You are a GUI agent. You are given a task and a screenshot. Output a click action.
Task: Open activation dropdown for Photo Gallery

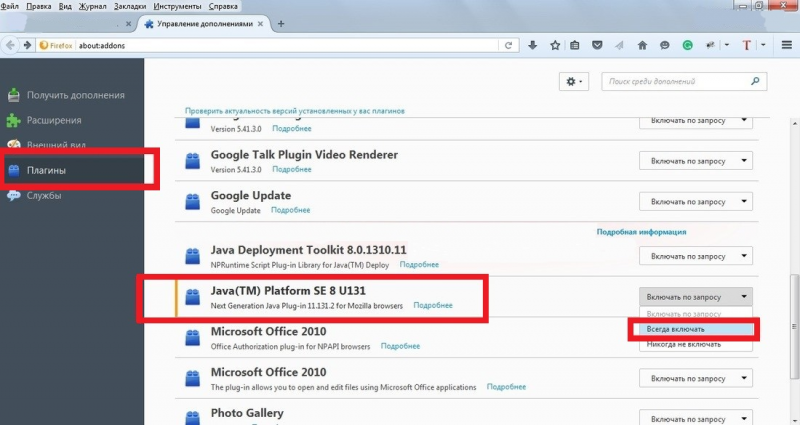tap(696, 418)
